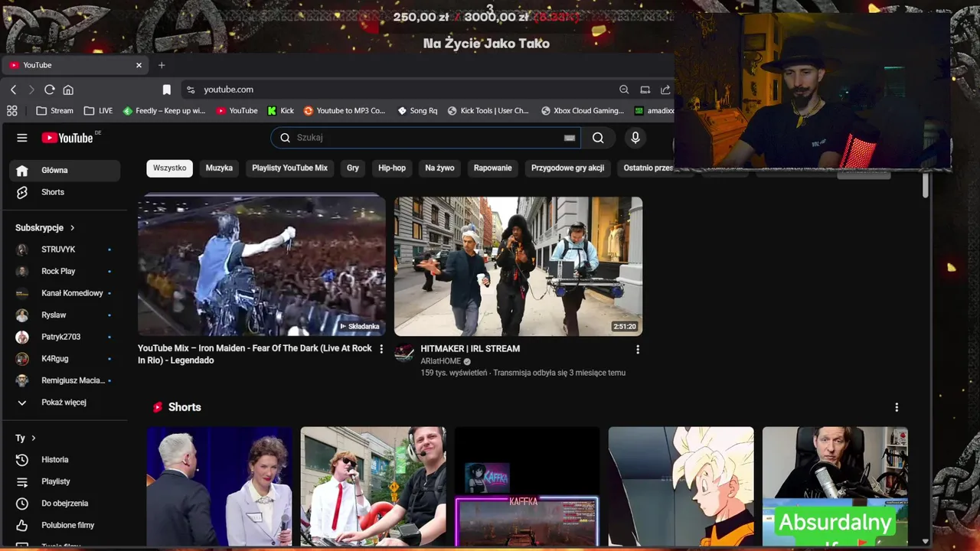The width and height of the screenshot is (980, 551).
Task: Open Youtube to MP3 Co... bookmark
Action: point(345,110)
